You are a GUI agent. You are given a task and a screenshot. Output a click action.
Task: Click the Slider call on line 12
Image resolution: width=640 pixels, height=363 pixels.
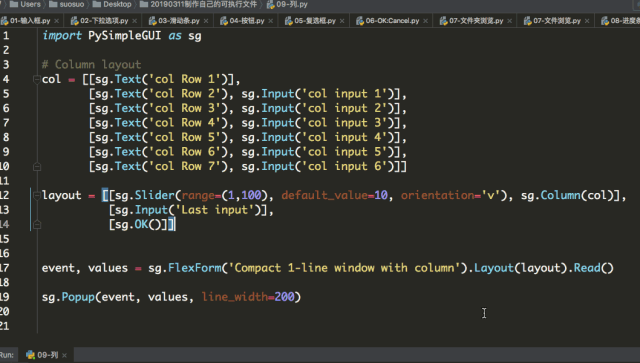click(155, 196)
